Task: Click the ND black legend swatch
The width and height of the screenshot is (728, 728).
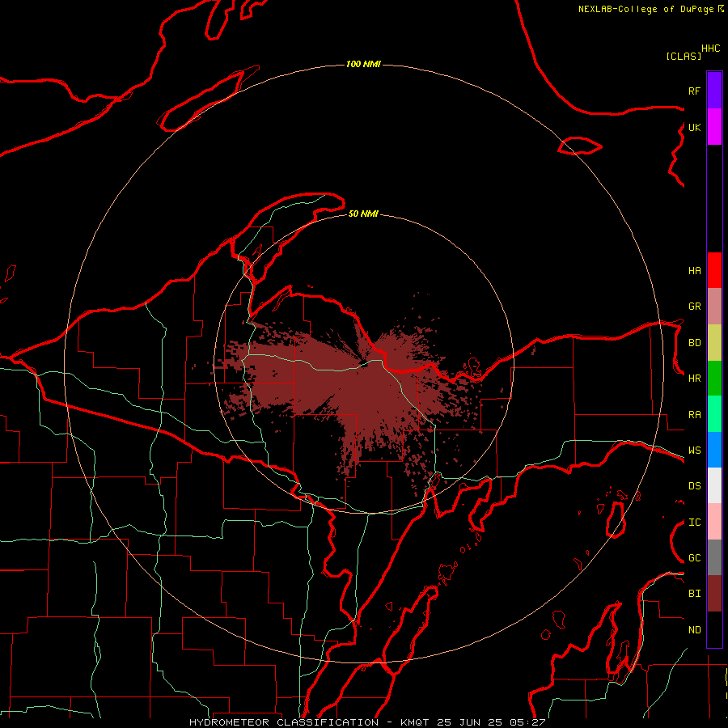Action: (x=714, y=629)
